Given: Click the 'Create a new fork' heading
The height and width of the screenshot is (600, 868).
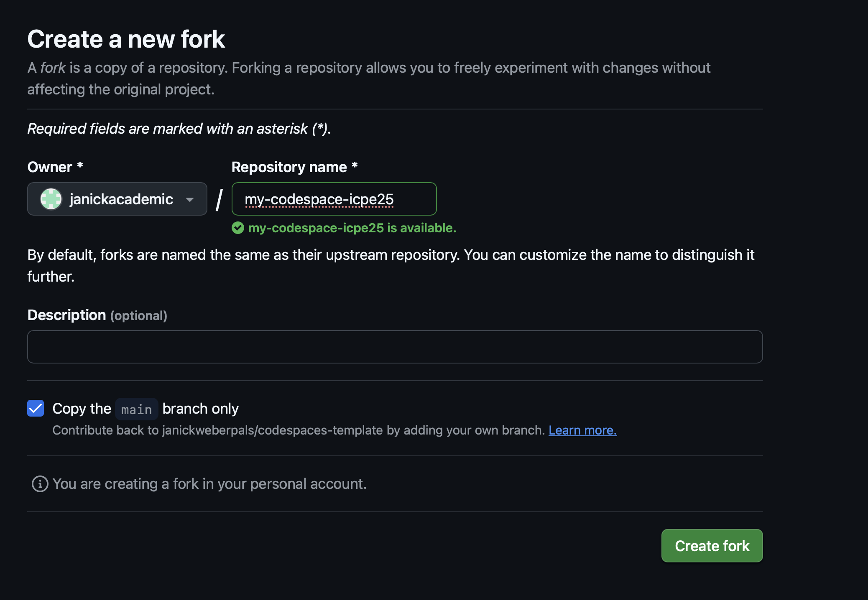Looking at the screenshot, I should click(126, 39).
